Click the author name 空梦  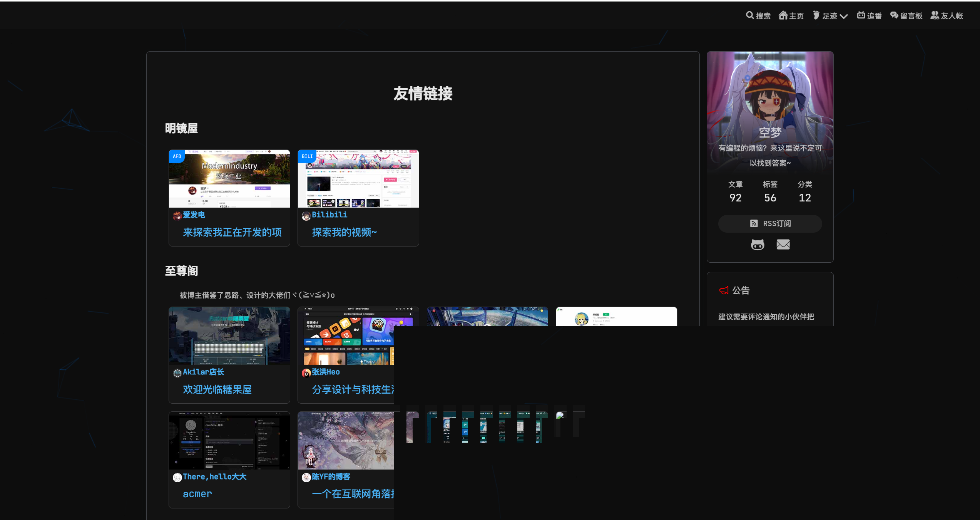(x=770, y=133)
